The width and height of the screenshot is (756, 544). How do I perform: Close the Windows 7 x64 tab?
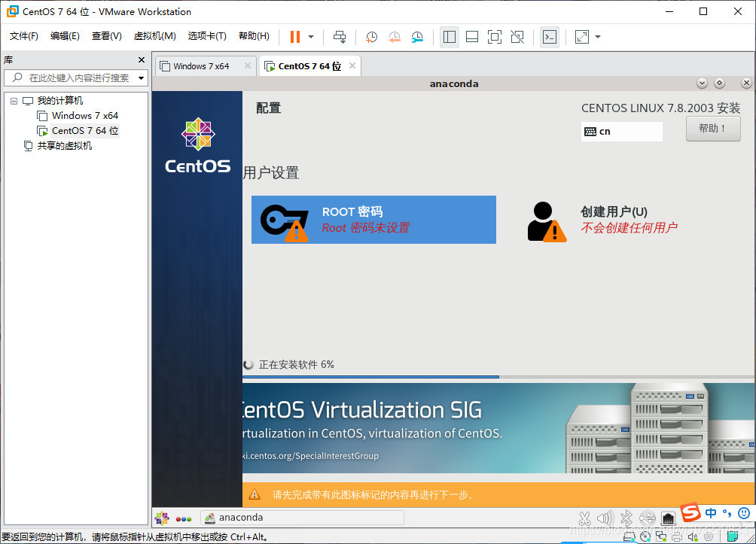pyautogui.click(x=247, y=65)
